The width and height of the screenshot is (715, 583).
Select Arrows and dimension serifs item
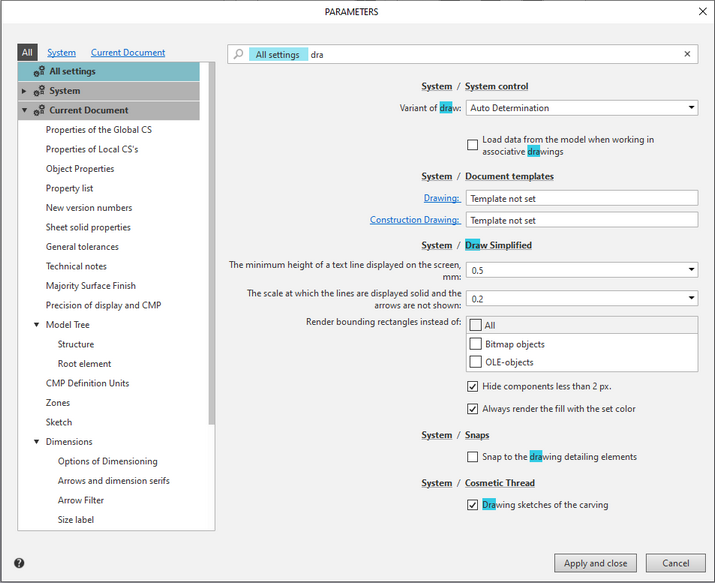(114, 481)
